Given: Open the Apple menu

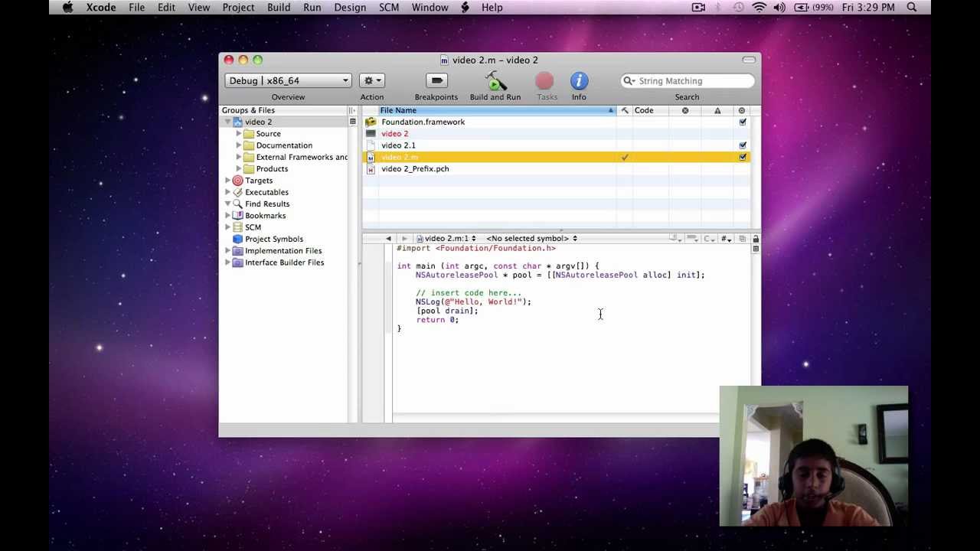Looking at the screenshot, I should [x=67, y=7].
